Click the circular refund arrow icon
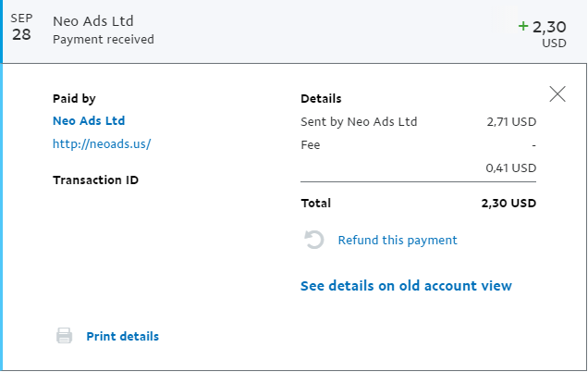The width and height of the screenshot is (588, 372). [313, 240]
